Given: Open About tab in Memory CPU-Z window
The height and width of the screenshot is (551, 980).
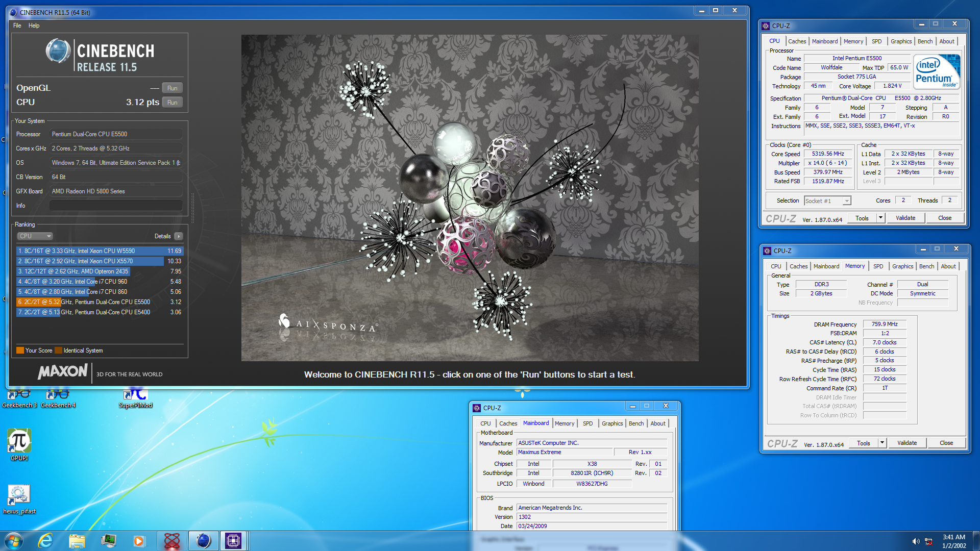Looking at the screenshot, I should (948, 266).
